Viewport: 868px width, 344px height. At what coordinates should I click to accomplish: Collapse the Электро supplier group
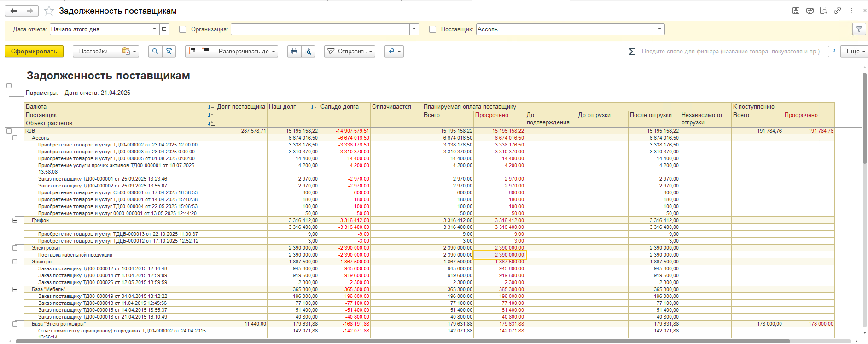(15, 262)
